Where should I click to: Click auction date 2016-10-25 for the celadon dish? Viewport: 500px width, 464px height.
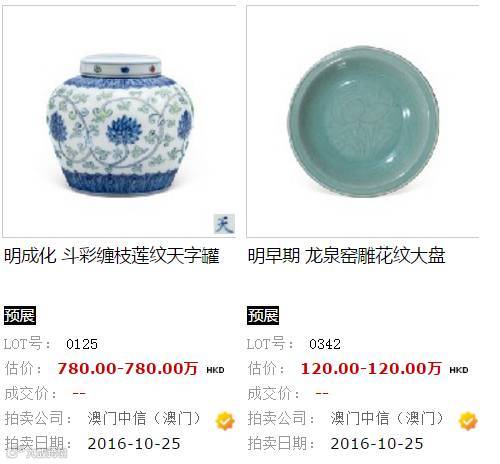(x=377, y=444)
